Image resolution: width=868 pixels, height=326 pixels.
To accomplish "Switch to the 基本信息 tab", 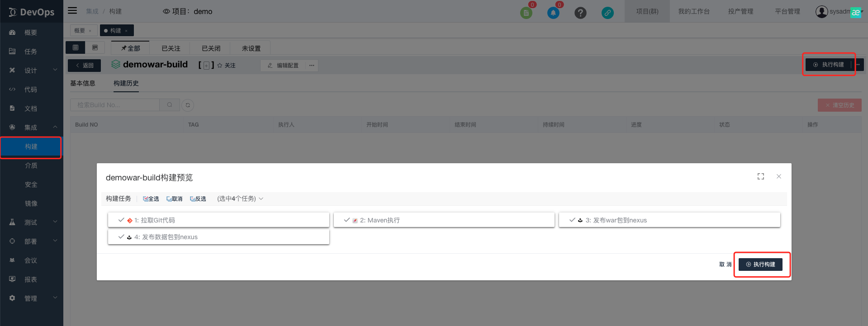I will point(83,83).
